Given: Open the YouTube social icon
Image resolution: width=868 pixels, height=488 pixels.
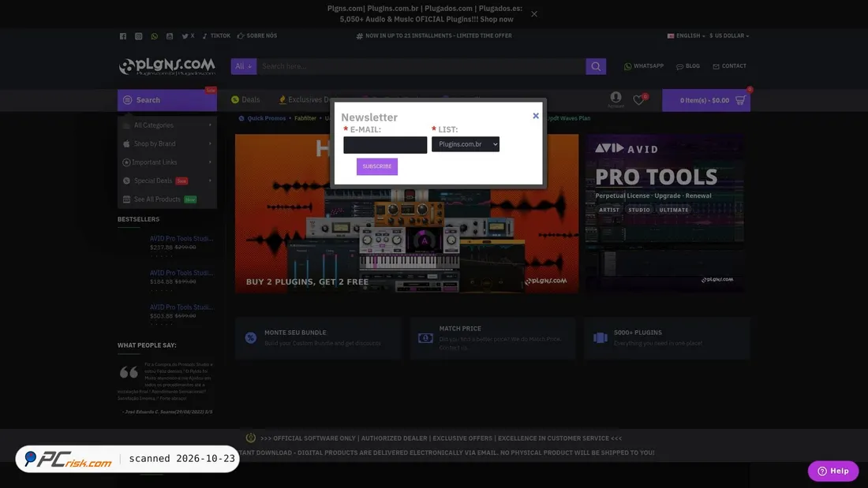Looking at the screenshot, I should [170, 36].
